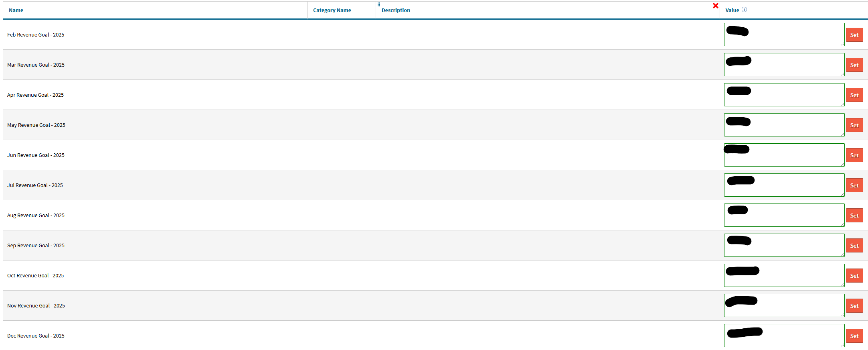
Task: Grab resize handle of Feb value textarea
Action: 842,44
